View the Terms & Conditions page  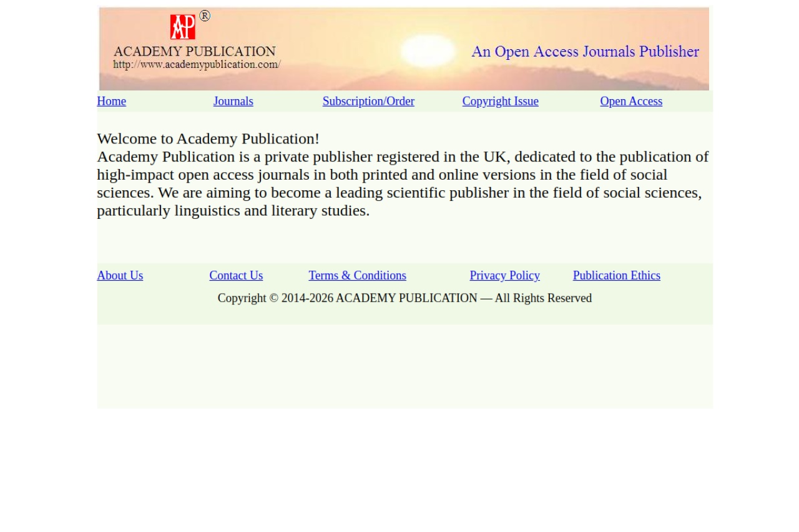click(x=357, y=275)
